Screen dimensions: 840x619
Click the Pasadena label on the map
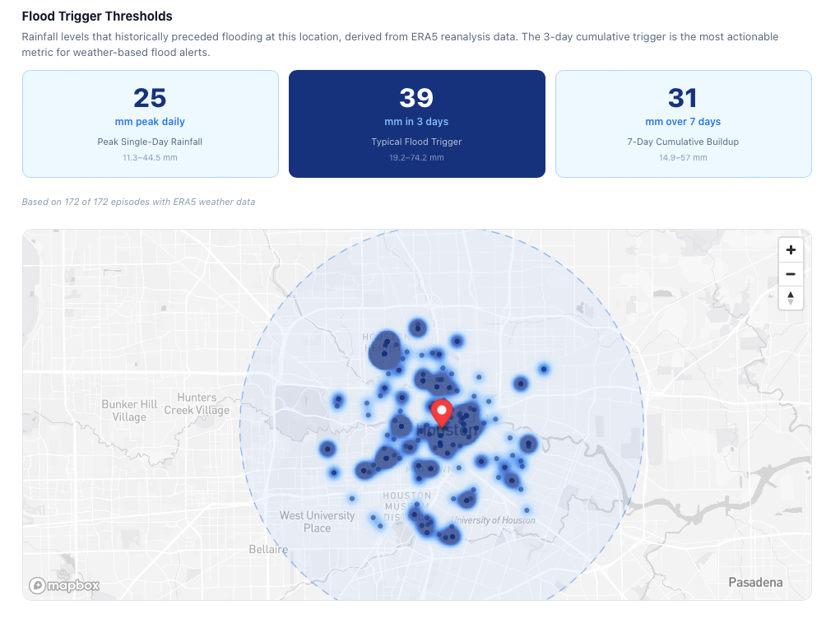[755, 583]
